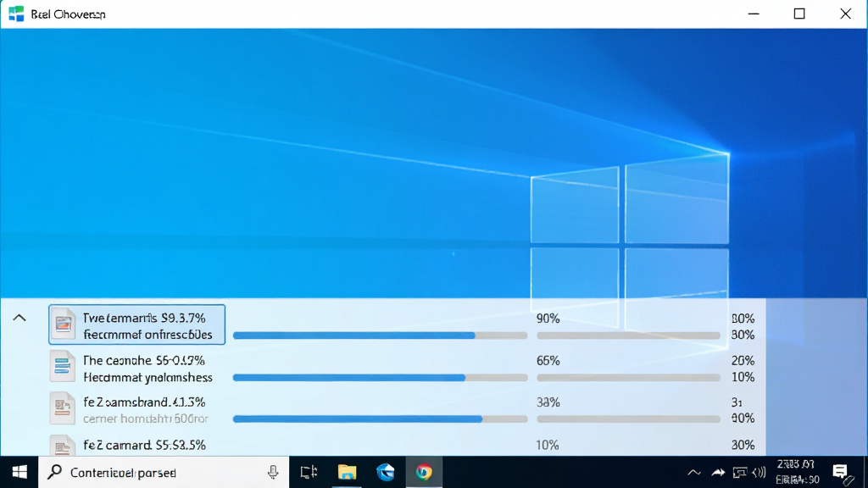Click blue progress bar in 'fe2 samsbrand' row

(358, 419)
